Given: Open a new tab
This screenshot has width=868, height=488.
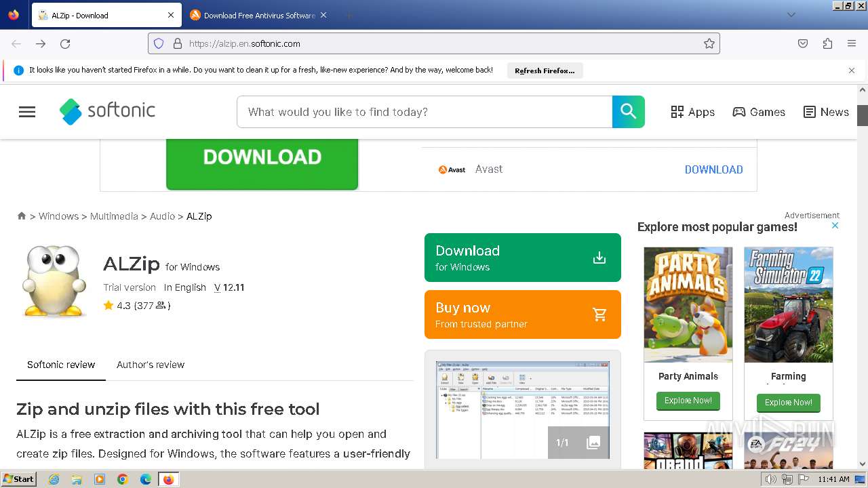Looking at the screenshot, I should 349,15.
